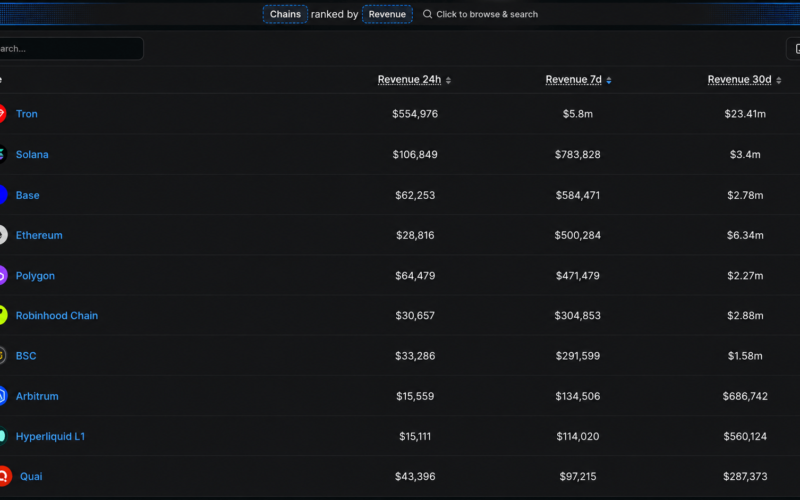Click Solana's 7d revenue $783,828
Screen dimensions: 800x500
pyautogui.click(x=578, y=155)
